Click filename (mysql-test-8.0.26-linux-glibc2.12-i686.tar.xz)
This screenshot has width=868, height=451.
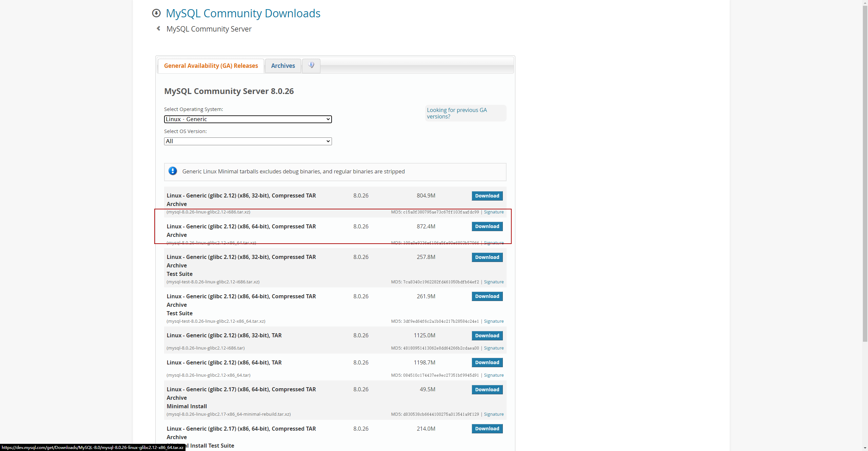point(213,282)
